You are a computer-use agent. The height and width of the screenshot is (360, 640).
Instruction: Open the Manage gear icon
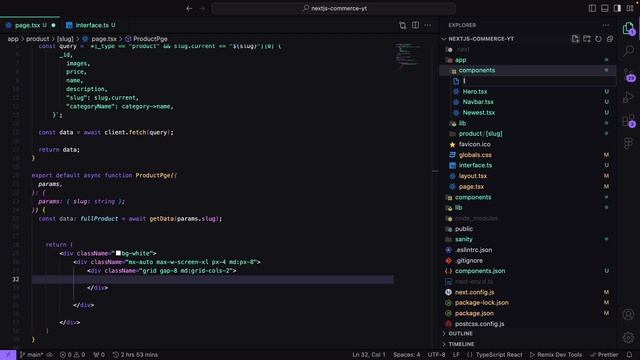[x=628, y=338]
